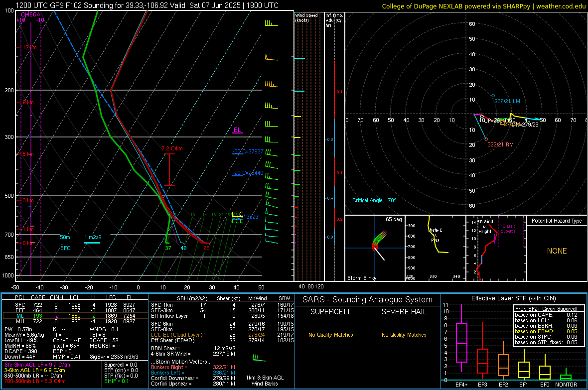588x390 pixels.
Task: Click the Critical Angle = 70° text
Action: point(374,200)
